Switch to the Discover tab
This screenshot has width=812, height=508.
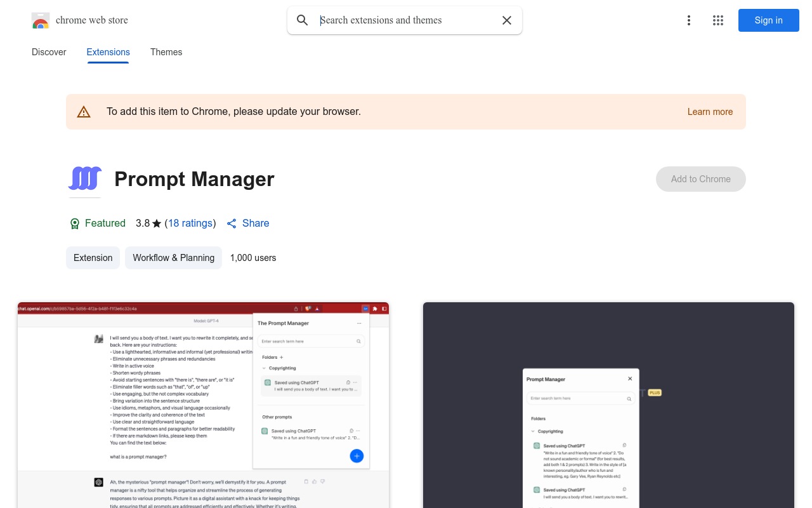tap(49, 52)
